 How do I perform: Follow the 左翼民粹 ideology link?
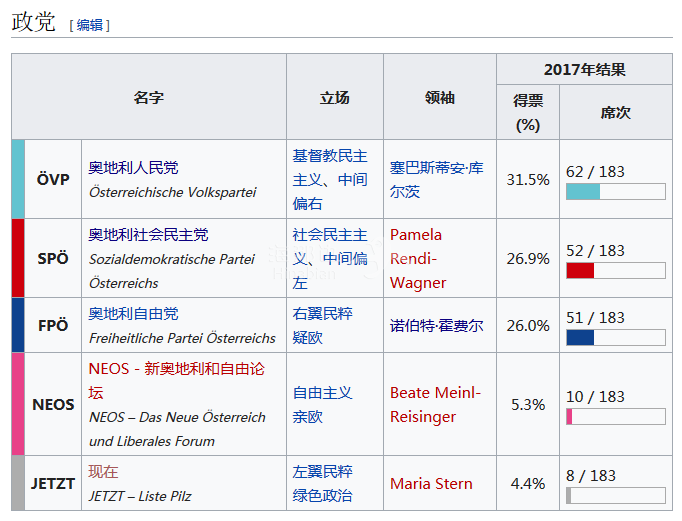tap(322, 472)
